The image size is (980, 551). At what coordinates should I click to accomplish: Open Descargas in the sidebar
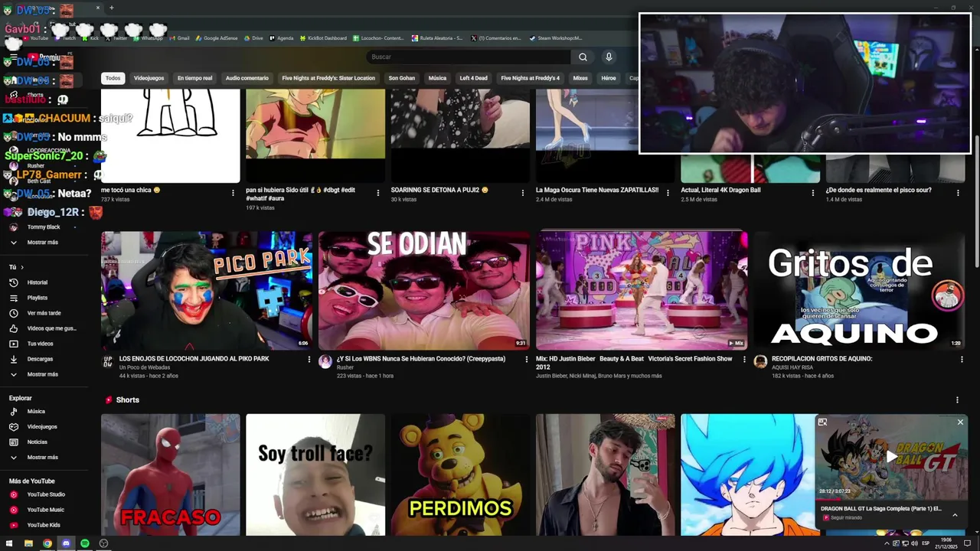(40, 359)
